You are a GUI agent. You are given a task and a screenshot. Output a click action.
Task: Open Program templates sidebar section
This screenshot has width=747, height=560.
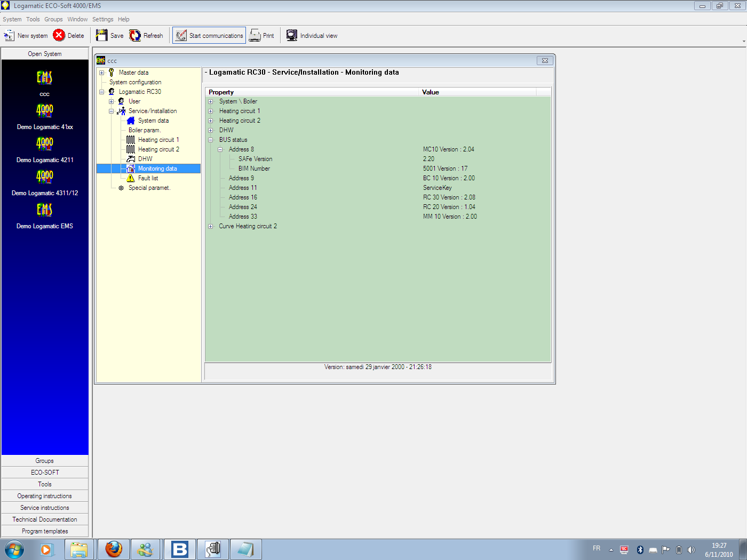(x=45, y=531)
